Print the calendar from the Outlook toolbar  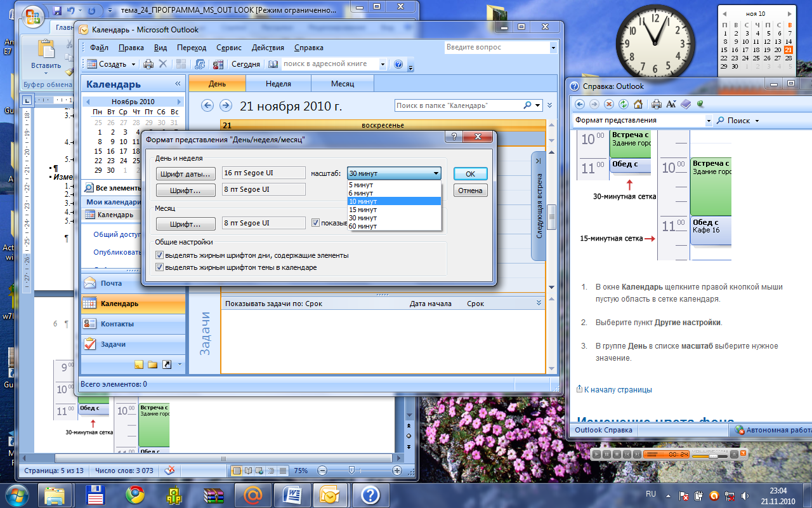pos(148,64)
